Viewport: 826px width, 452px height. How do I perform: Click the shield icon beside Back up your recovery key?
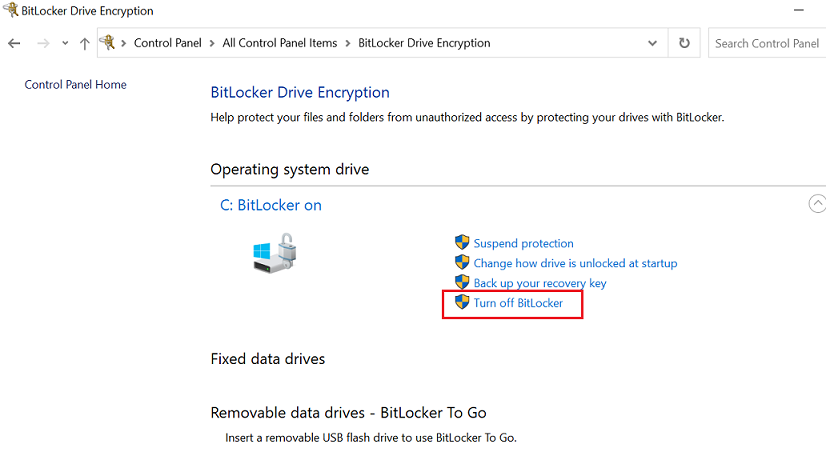462,283
